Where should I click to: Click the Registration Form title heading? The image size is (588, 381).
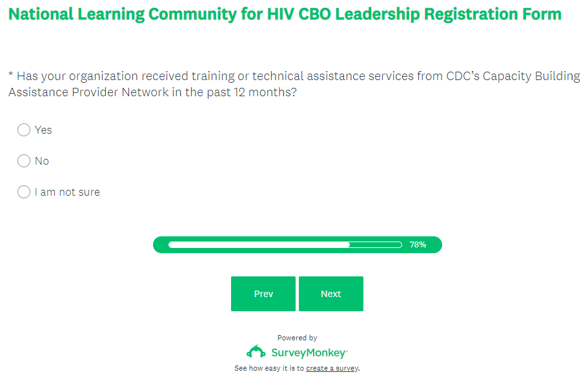tap(285, 14)
